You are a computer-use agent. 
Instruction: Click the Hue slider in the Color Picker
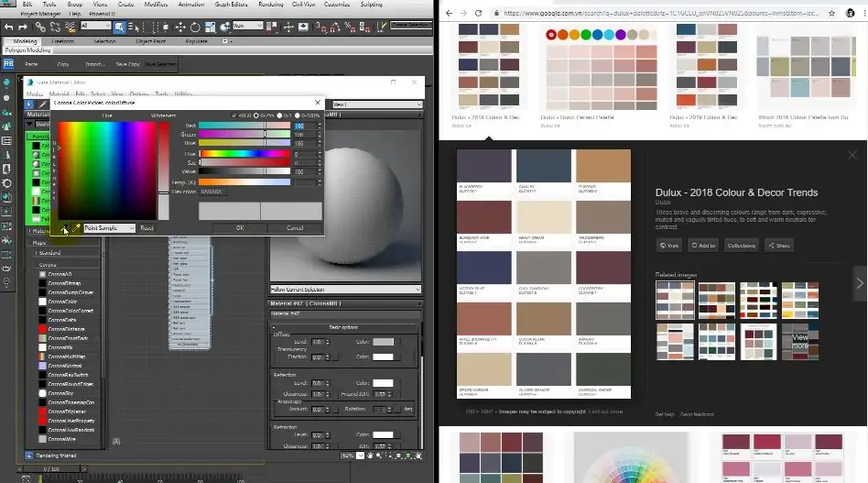[244, 154]
